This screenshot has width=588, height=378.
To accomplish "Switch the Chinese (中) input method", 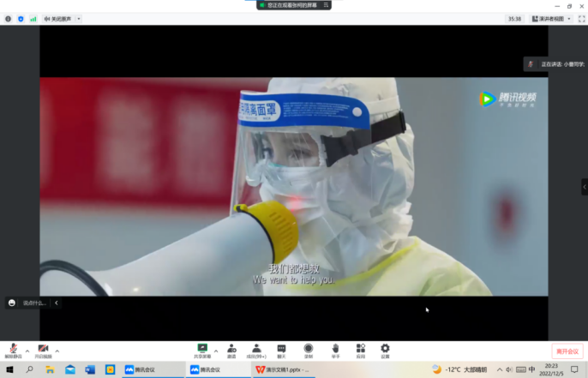I will [x=531, y=369].
